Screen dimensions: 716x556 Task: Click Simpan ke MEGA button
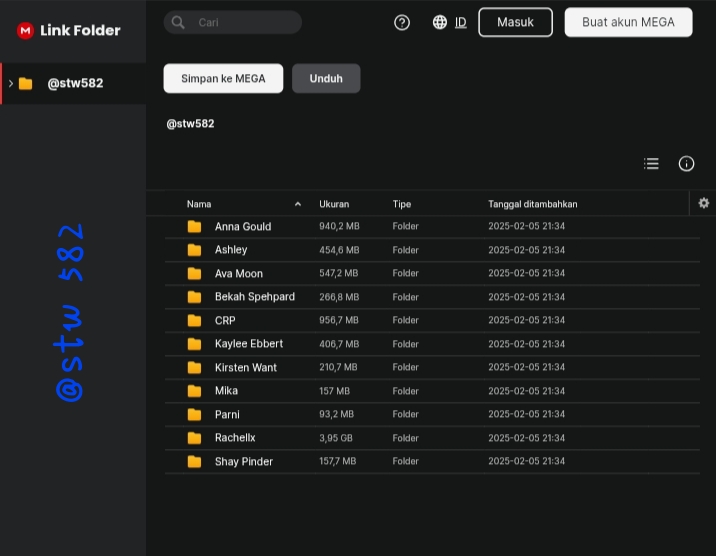tap(223, 79)
